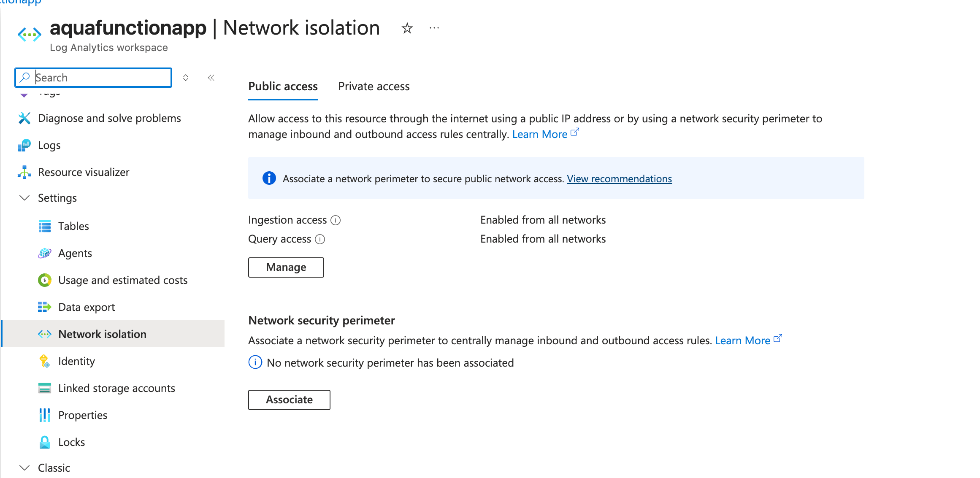Screen dimensions: 980x478
Task: Click the Network isolation sidebar icon
Action: [45, 334]
